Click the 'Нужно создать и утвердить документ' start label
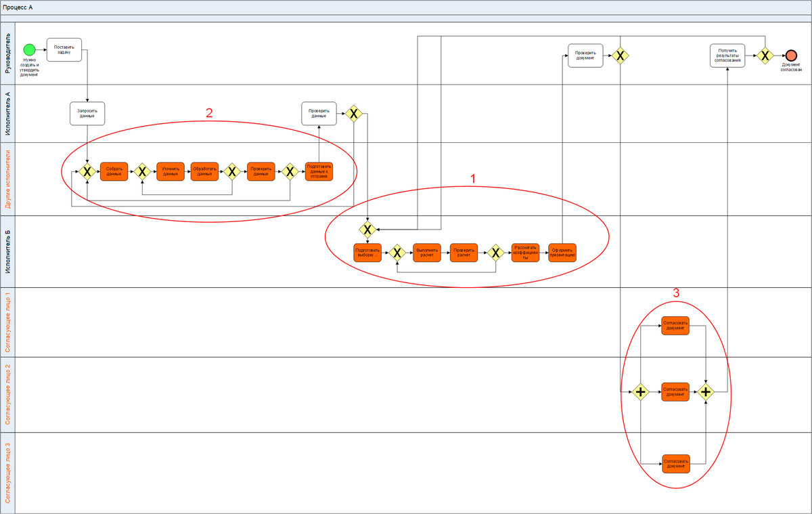The height and width of the screenshot is (514, 812). tap(29, 68)
